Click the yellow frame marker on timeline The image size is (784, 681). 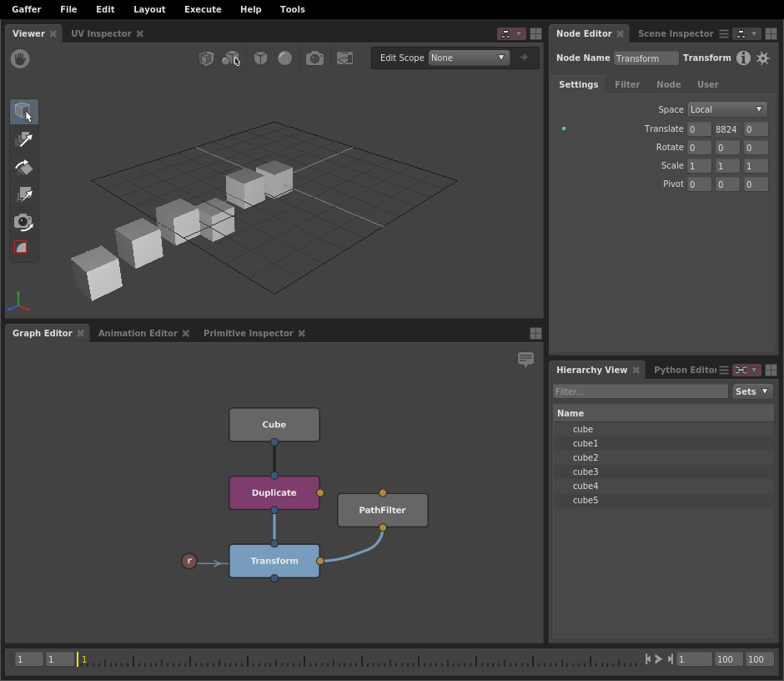tap(78, 659)
